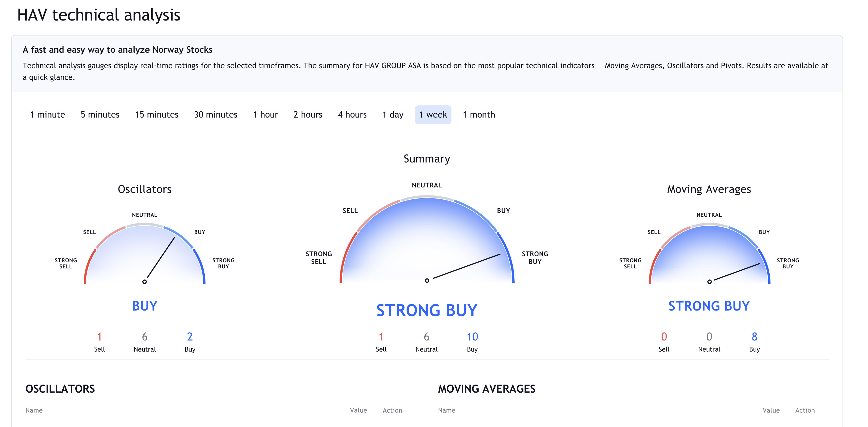Switch to the 5 minutes timeframe
Image resolution: width=868 pixels, height=427 pixels.
[x=100, y=115]
